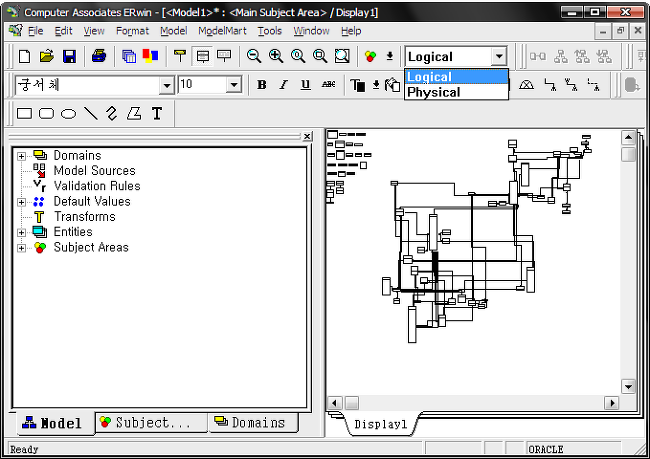Open the Tools menu
Viewport: 650px width, 459px height.
(x=269, y=31)
